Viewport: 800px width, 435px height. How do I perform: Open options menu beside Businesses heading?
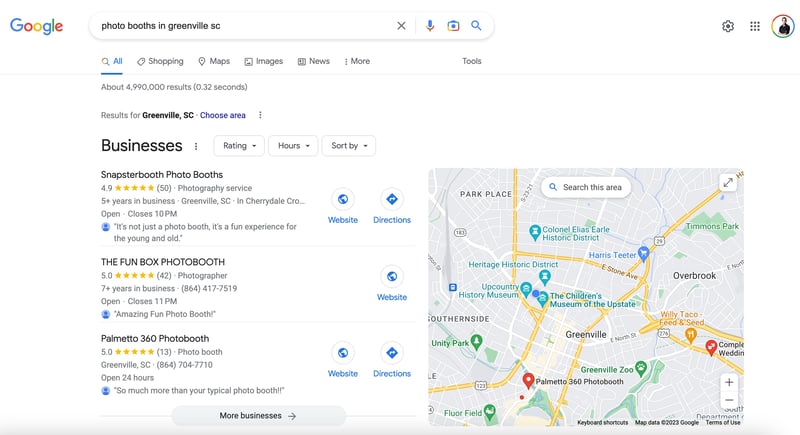pyautogui.click(x=196, y=146)
